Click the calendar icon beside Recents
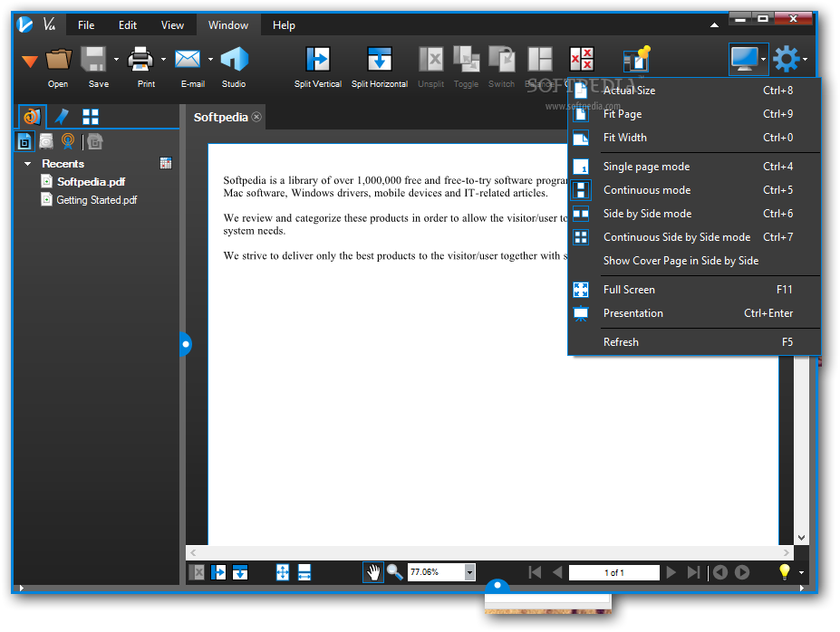The image size is (840, 632). pos(166,163)
